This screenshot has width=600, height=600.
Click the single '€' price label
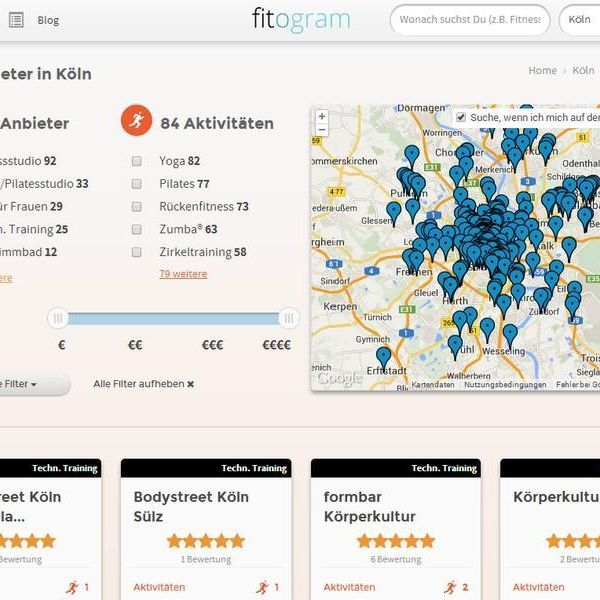pyautogui.click(x=62, y=345)
